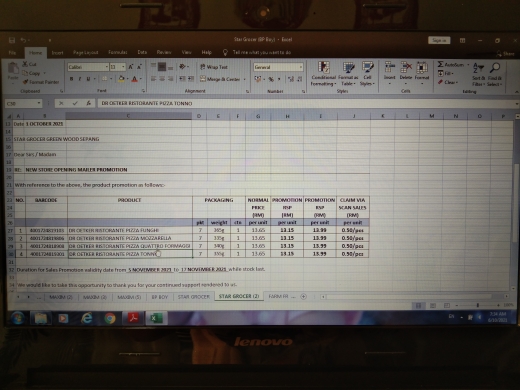Image resolution: width=520 pixels, height=390 pixels.
Task: Expand the Calibri font name dropdown
Action: coord(107,67)
